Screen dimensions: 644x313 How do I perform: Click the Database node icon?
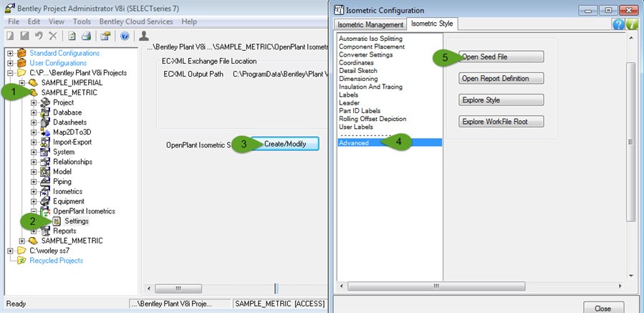coord(45,112)
